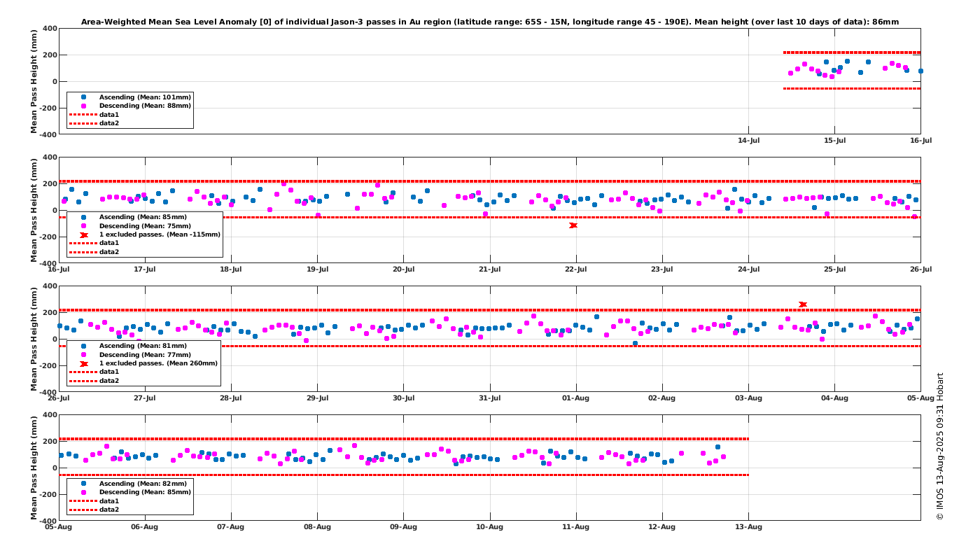980x560 pixels.
Task: Click the '02-Aug' date tick label
Action: point(662,398)
